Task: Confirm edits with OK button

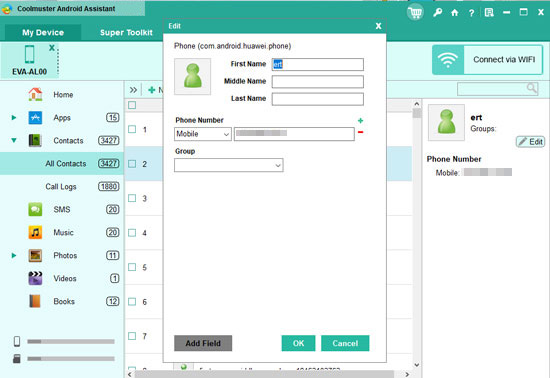Action: [299, 343]
